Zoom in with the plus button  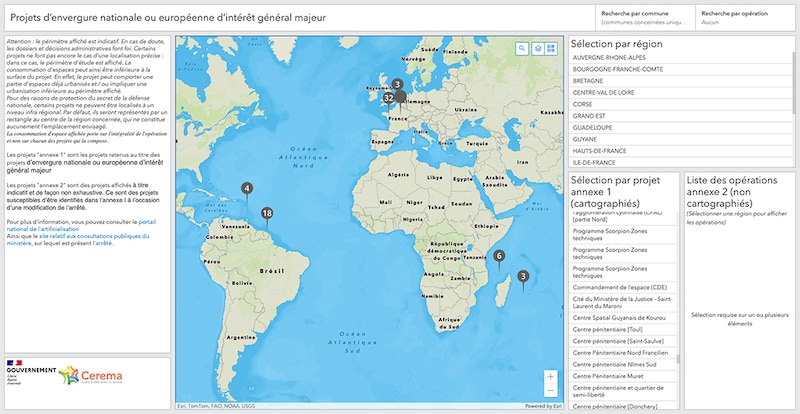tap(551, 377)
